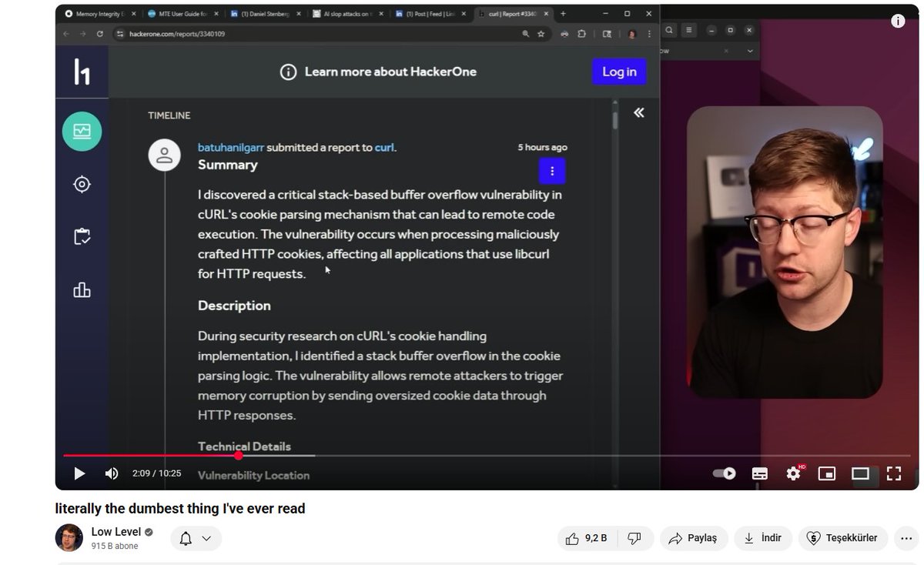
Task: Click the bookmark star icon in video
Action: click(x=541, y=34)
